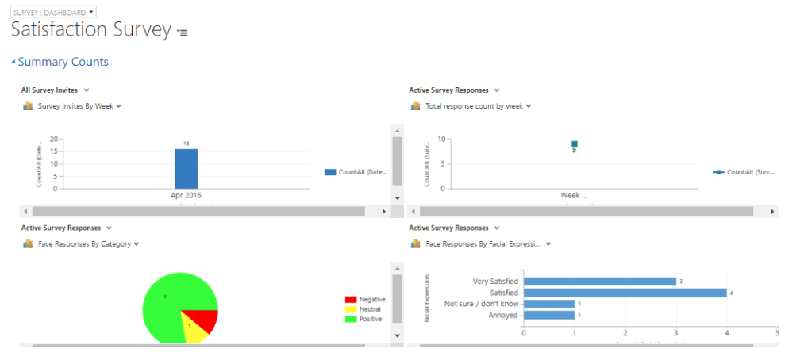Click the Satisfied bar with value 4
Viewport: 800px width, 364px height.
point(626,293)
